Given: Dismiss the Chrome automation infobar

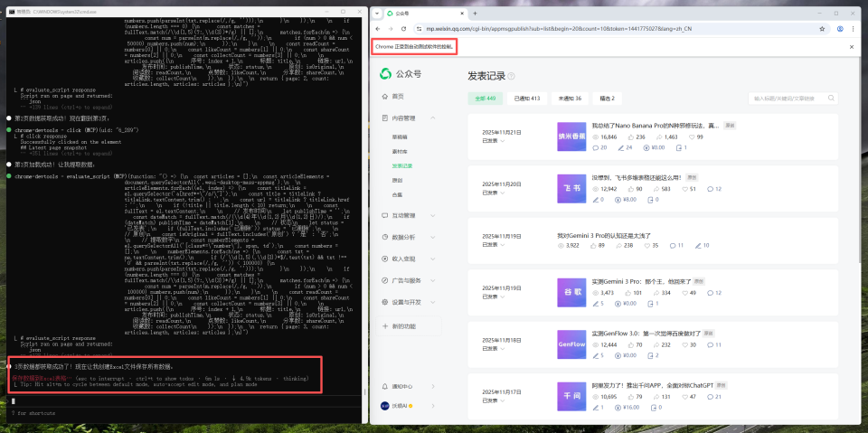Looking at the screenshot, I should click(x=852, y=47).
